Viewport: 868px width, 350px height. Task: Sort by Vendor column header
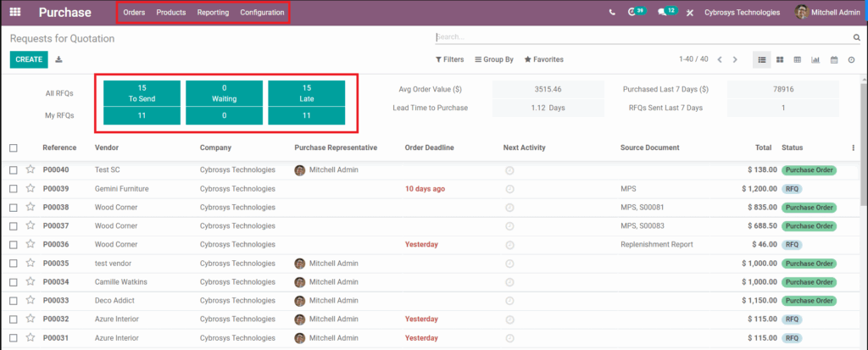(x=107, y=147)
